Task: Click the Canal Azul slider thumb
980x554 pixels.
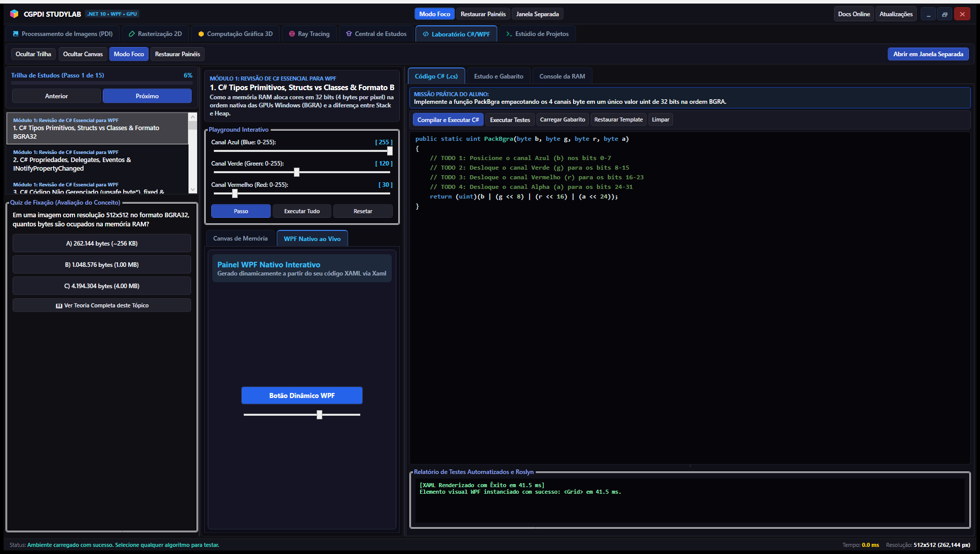Action: coord(390,151)
